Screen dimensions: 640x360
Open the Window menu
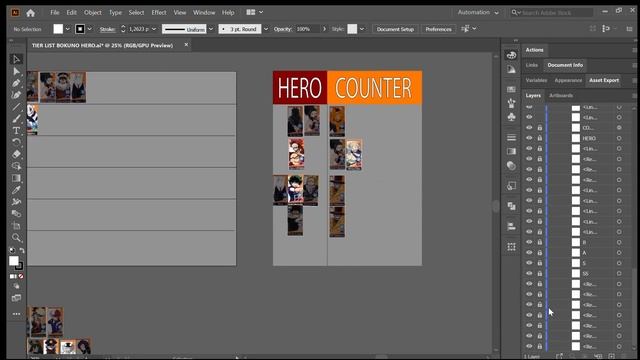pos(204,13)
